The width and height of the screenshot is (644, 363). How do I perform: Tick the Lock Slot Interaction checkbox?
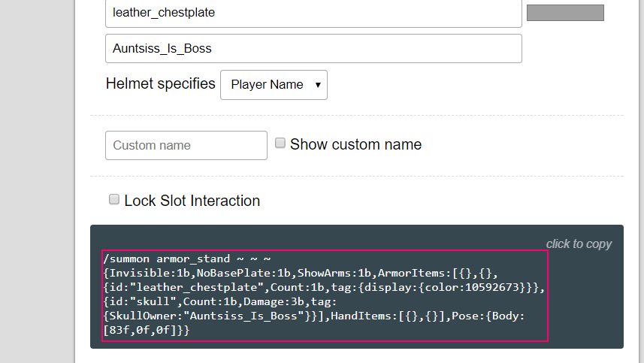[113, 200]
